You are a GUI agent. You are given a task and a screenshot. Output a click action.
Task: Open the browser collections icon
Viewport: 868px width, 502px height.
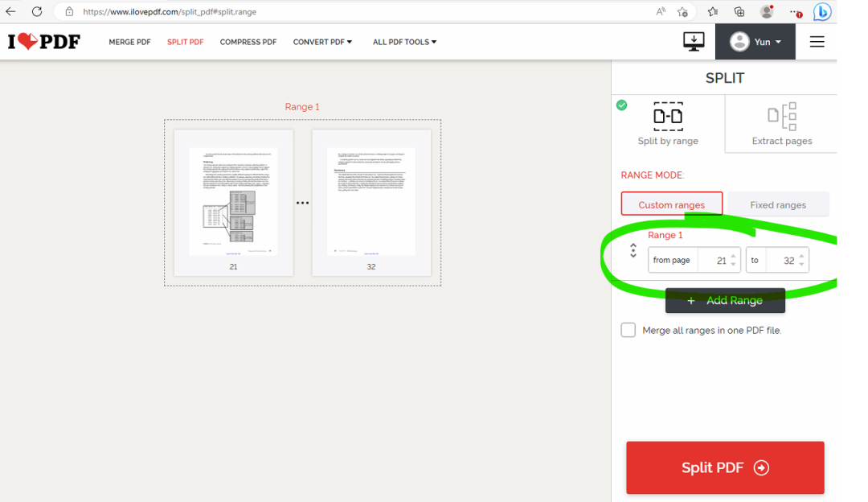coord(739,11)
